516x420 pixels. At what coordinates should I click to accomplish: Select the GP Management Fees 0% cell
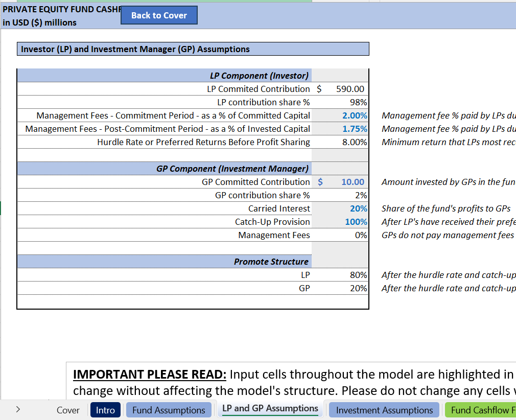coord(340,235)
